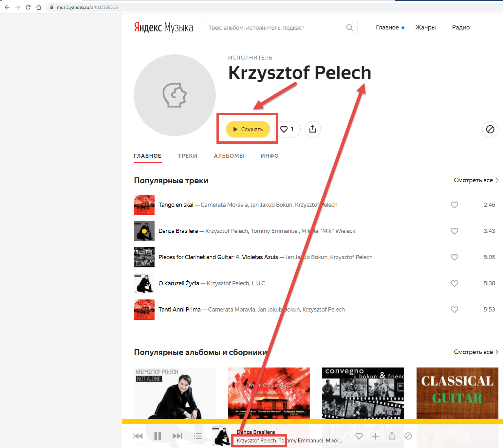Like the artist with the heart button
This screenshot has width=503, height=448.
287,129
